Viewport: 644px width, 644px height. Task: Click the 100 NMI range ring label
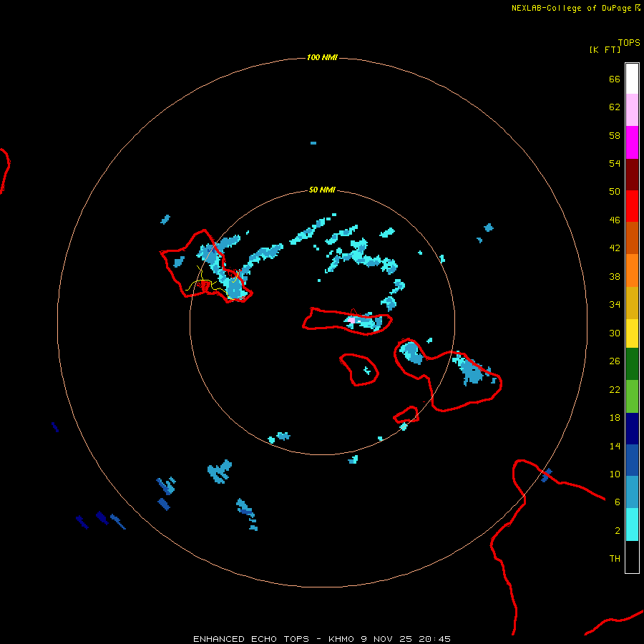pos(322,57)
